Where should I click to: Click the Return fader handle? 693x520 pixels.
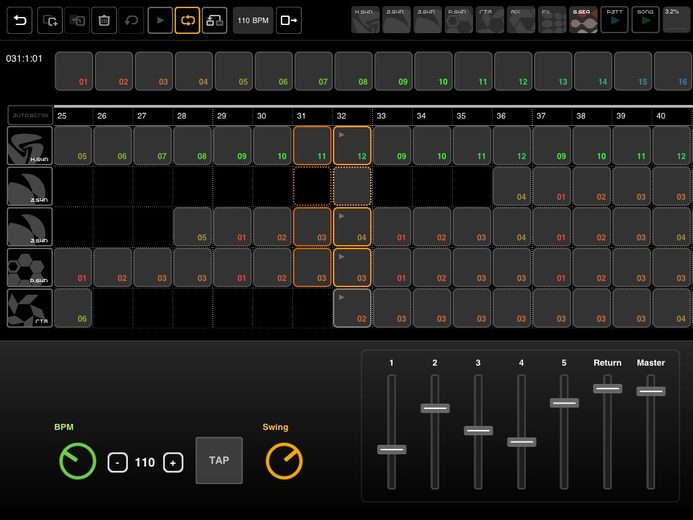pyautogui.click(x=608, y=389)
